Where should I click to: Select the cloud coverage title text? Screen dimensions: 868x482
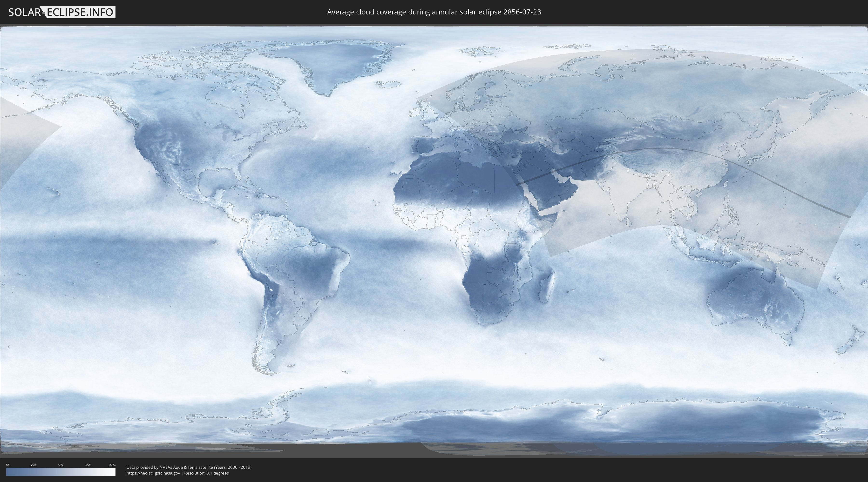pos(434,12)
